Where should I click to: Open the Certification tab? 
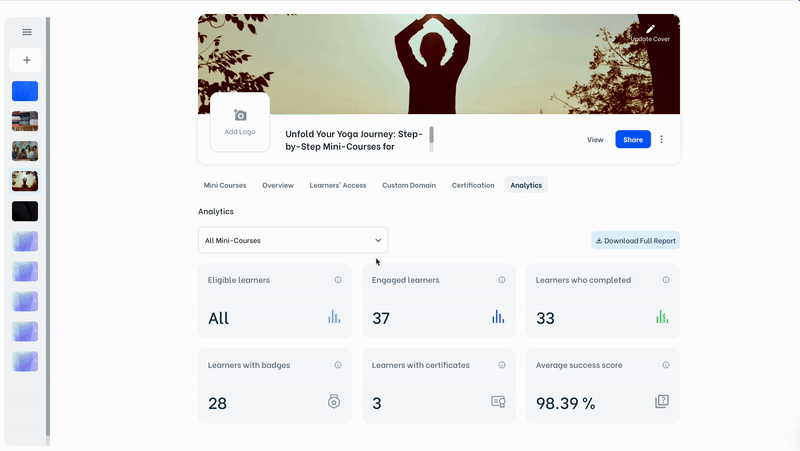pos(473,185)
